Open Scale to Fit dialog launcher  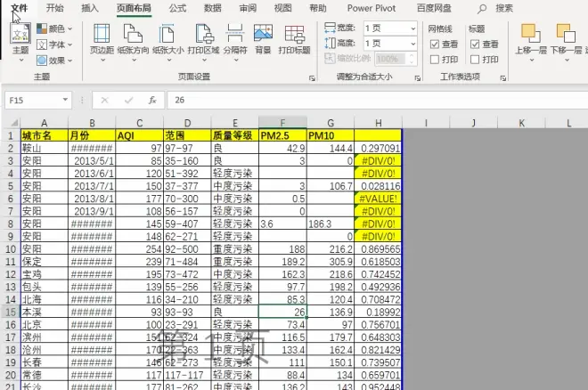pyautogui.click(x=417, y=78)
